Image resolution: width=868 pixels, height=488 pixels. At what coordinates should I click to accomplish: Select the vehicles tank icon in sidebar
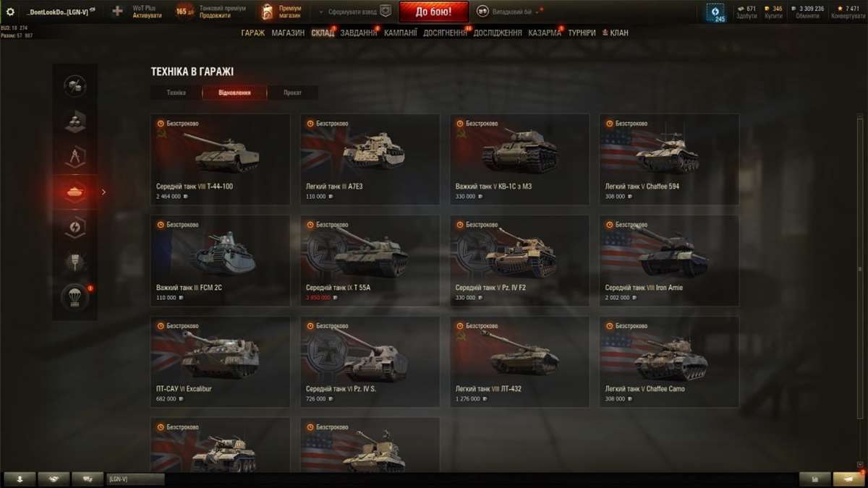point(75,192)
